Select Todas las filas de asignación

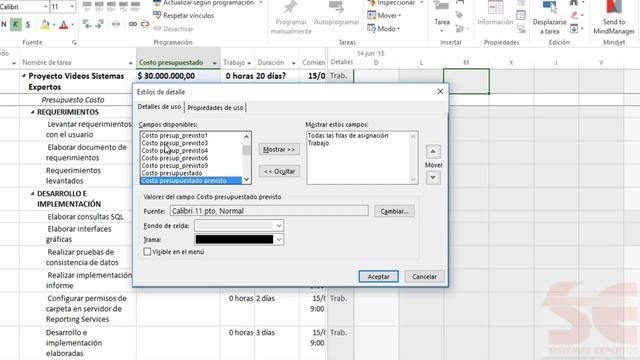click(x=348, y=136)
